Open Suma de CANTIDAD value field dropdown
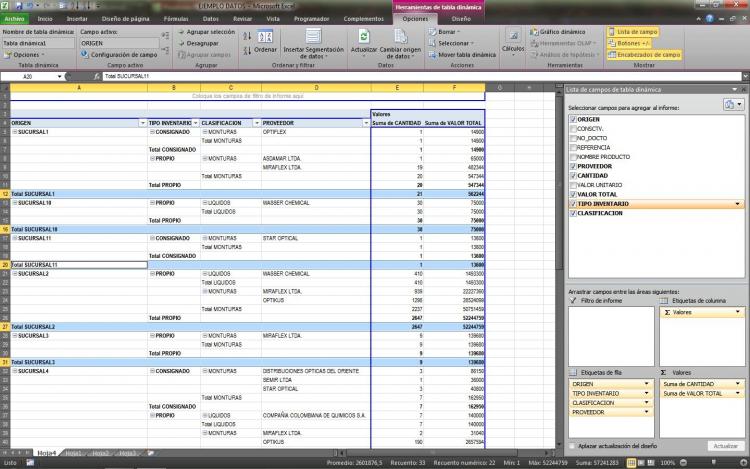 click(737, 384)
